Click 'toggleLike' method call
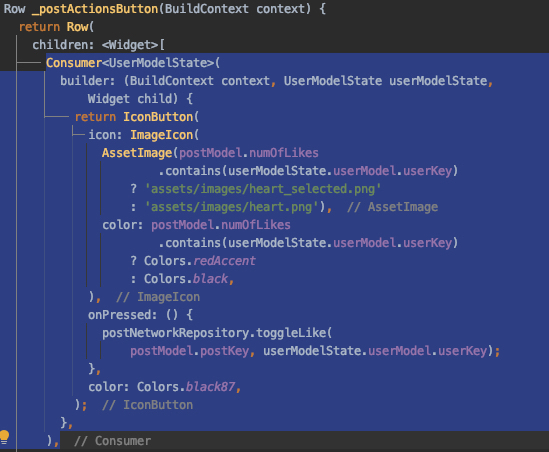Viewport: 549px width, 452px height. pyautogui.click(x=291, y=333)
